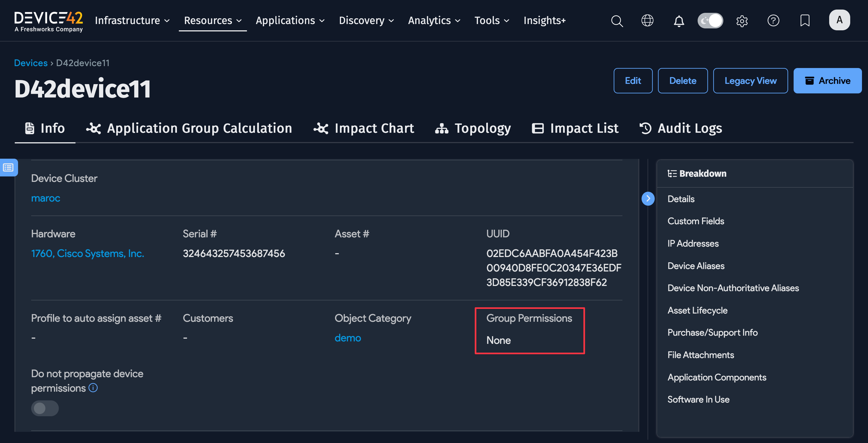Viewport: 868px width, 443px height.
Task: Expand the blue chevron beside the details panel
Action: 648,199
